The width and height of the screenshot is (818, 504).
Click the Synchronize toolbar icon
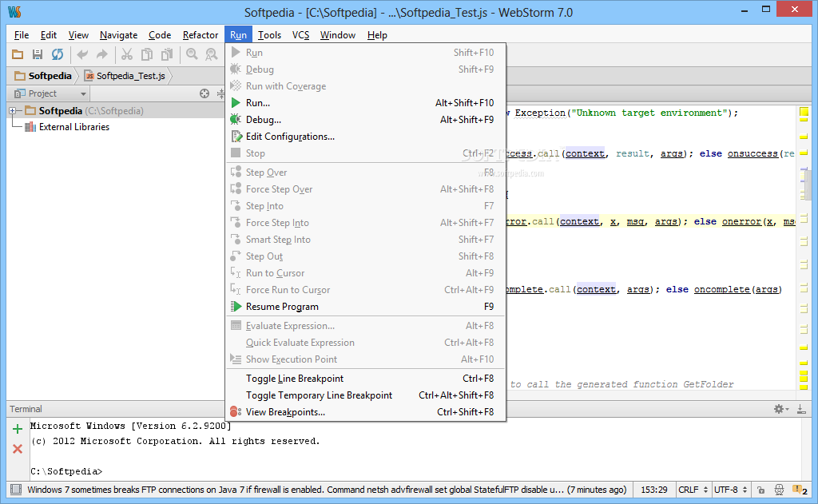coord(58,54)
